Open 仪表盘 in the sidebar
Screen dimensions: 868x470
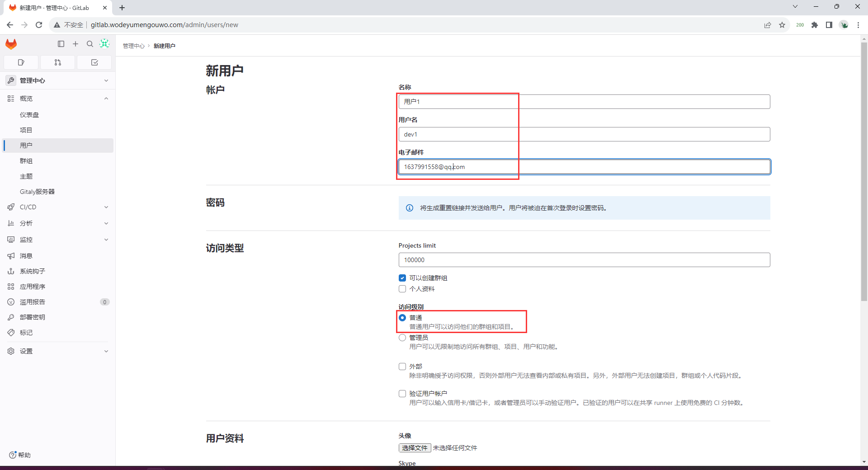coord(29,115)
